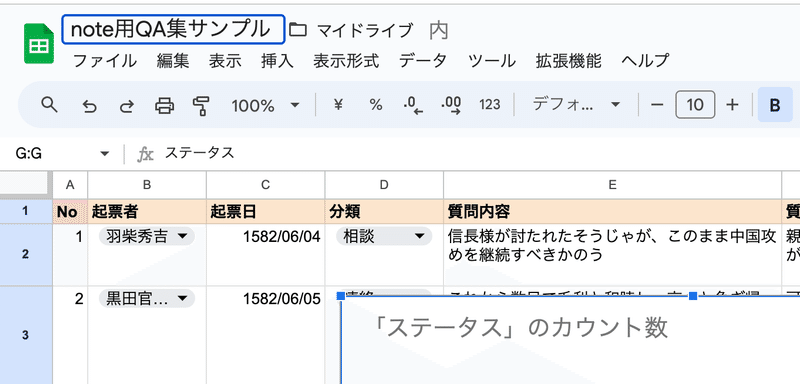Click cell A3 containing number 2

point(70,335)
